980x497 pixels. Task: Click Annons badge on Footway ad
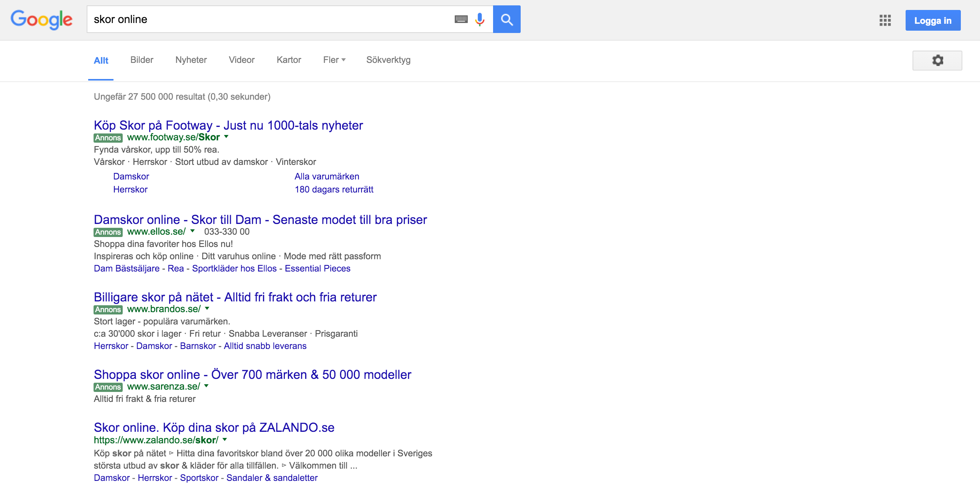point(108,138)
